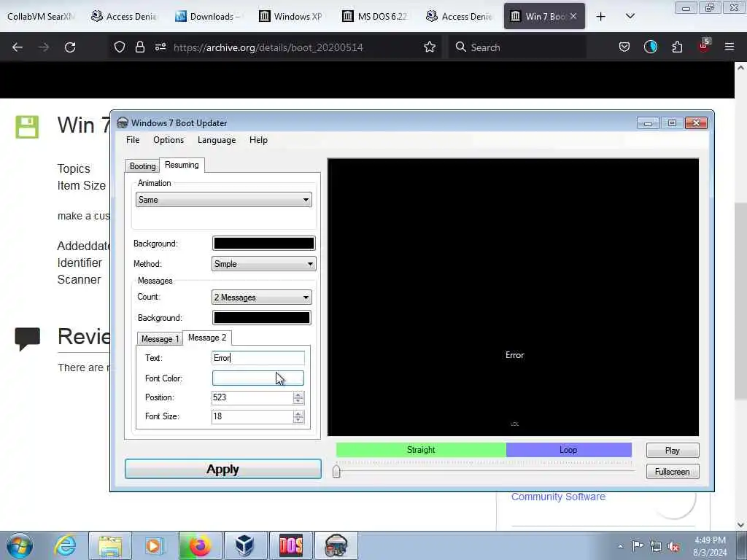
Task: Open the list all tabs chevron
Action: pos(630,16)
